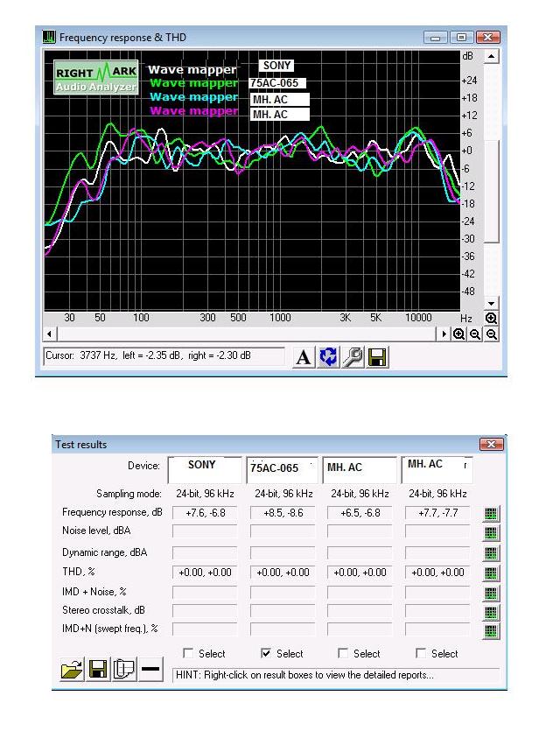This screenshot has width=560, height=738.
Task: Click the blue swap/refresh graph icon
Action: 328,357
